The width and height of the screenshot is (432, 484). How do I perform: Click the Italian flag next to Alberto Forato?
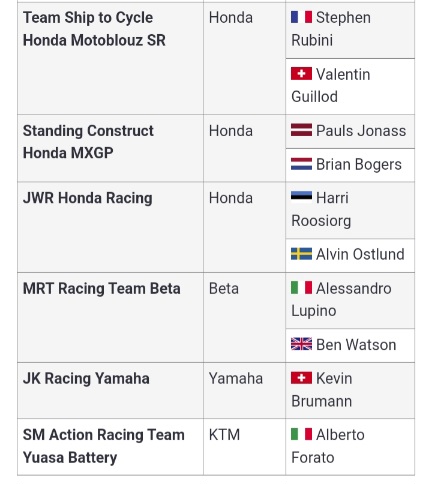pos(301,434)
